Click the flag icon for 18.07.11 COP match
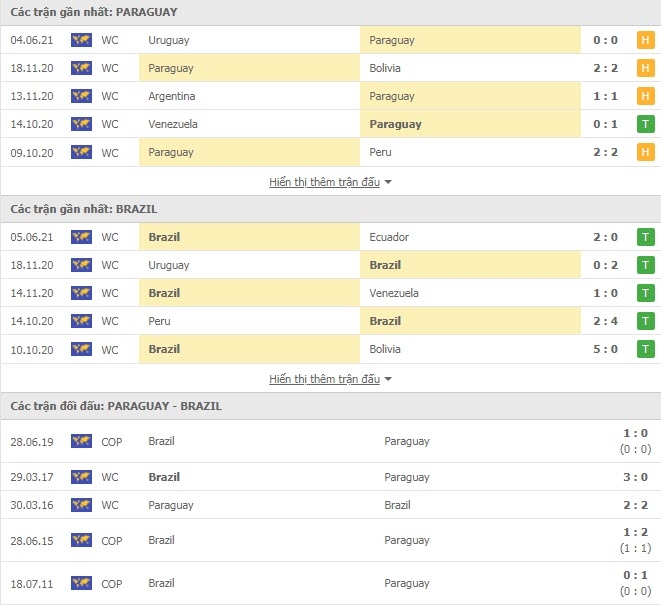 (81, 583)
